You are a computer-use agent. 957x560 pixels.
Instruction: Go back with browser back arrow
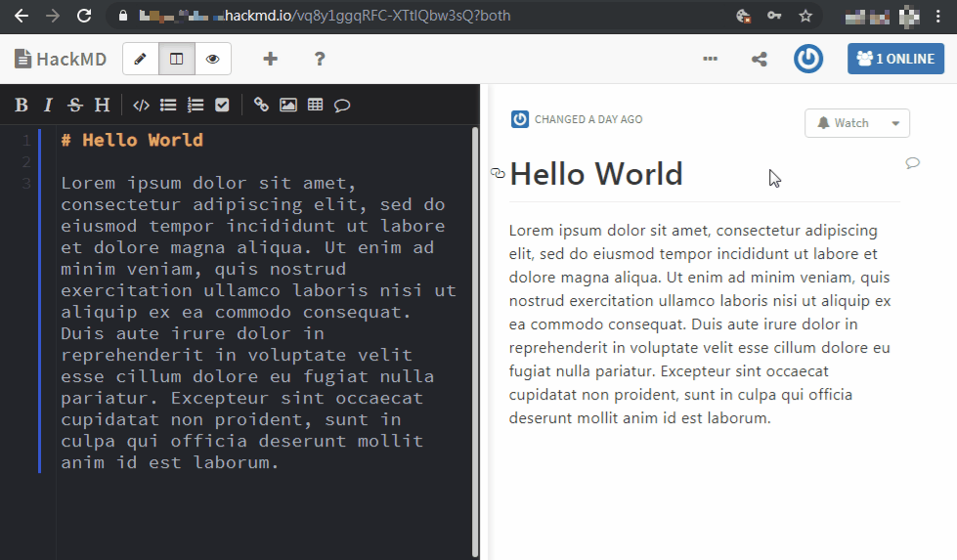tap(22, 16)
